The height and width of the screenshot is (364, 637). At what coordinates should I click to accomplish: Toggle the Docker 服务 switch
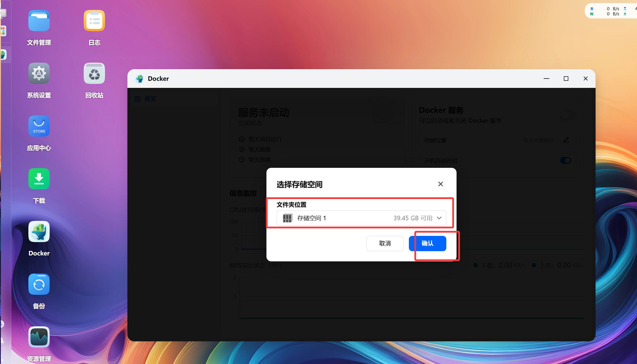point(568,115)
